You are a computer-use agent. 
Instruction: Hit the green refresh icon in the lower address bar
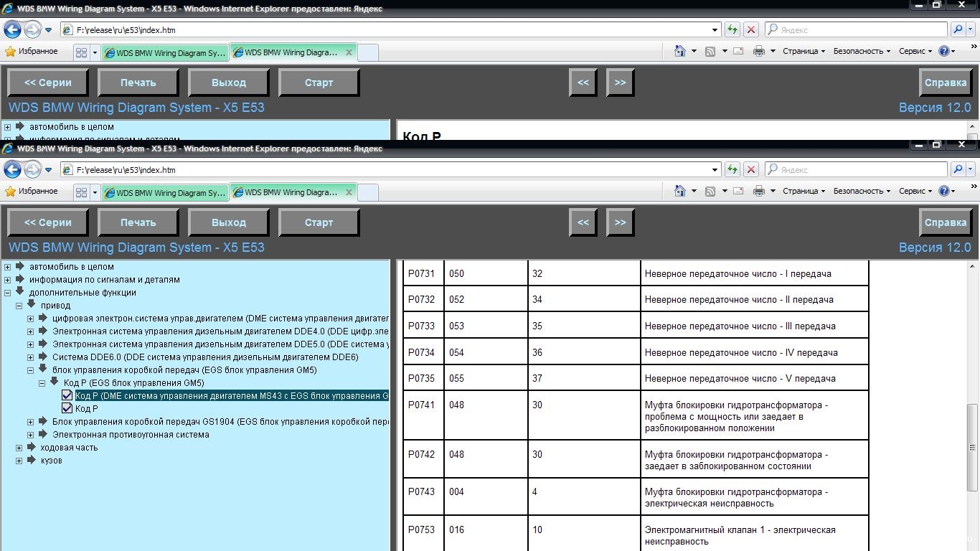coord(732,170)
